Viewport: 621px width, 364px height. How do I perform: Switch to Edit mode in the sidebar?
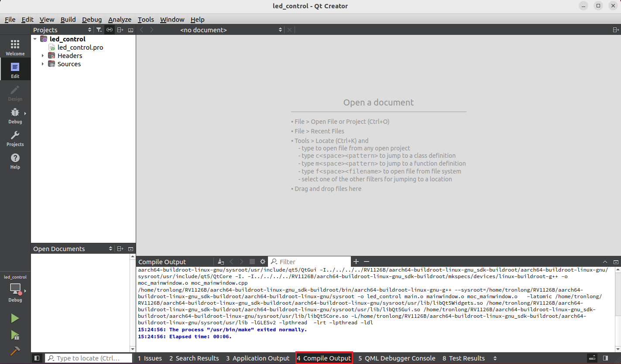(x=15, y=70)
